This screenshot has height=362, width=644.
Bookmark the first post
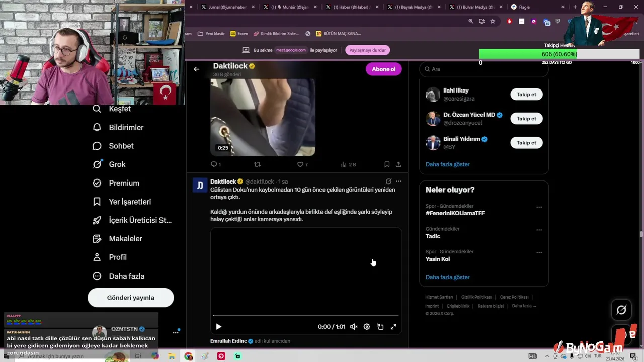point(387,164)
